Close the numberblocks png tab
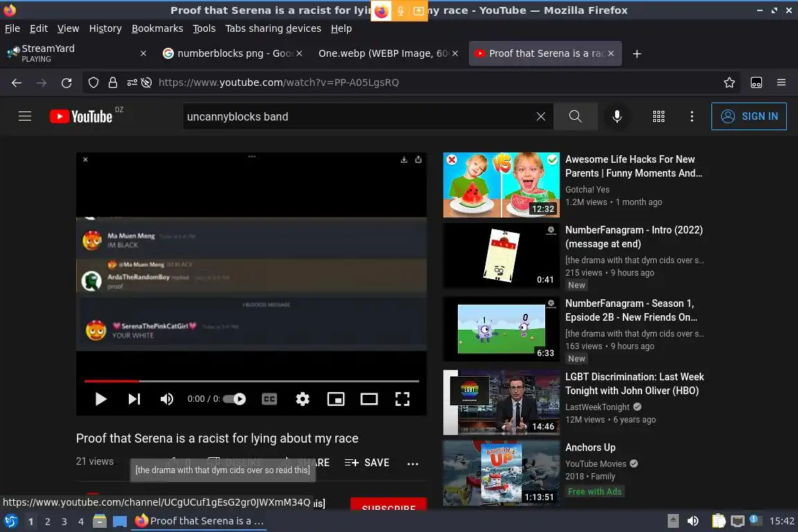798x532 pixels. click(299, 53)
